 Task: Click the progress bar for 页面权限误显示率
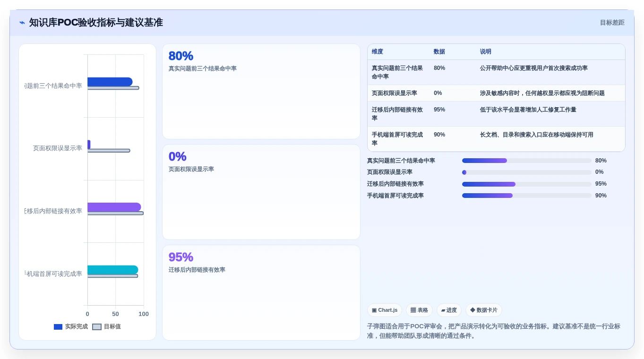[x=527, y=172]
